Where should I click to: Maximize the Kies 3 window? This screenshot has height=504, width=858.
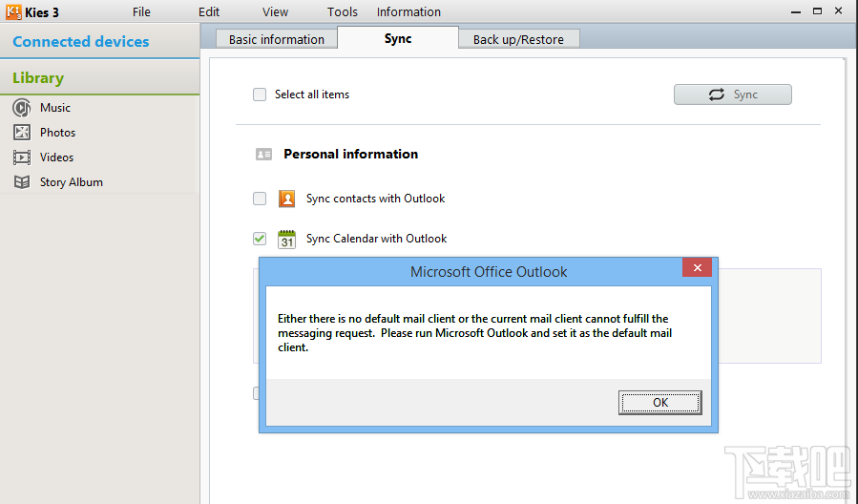pyautogui.click(x=818, y=10)
